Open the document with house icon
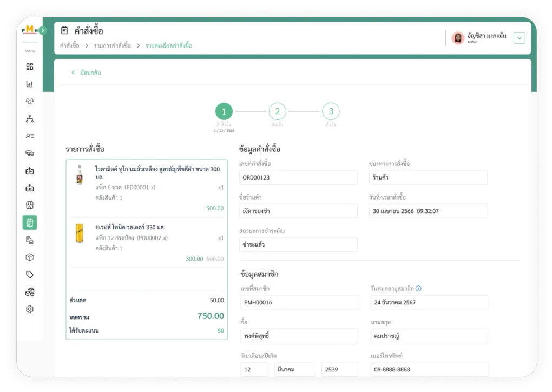552x392 pixels. (30, 240)
